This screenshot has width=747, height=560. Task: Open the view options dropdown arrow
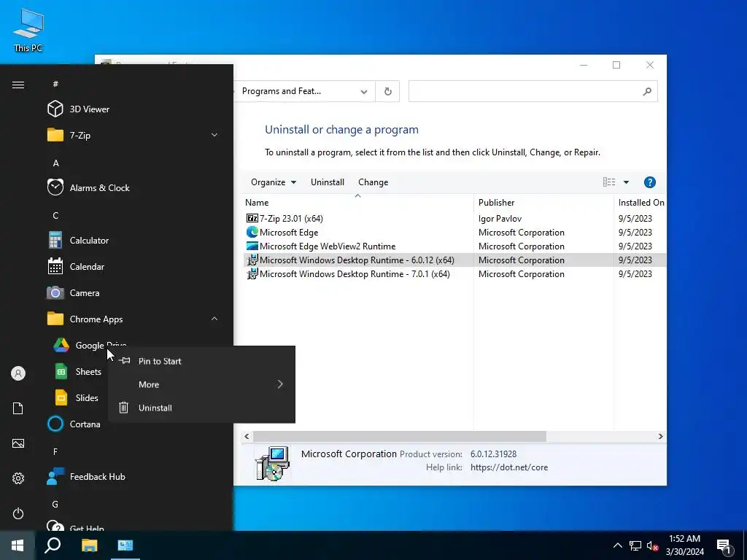click(x=626, y=182)
